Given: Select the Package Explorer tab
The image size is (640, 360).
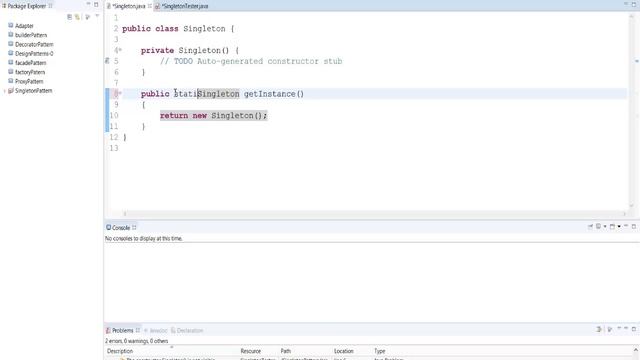Looking at the screenshot, I should click(x=27, y=6).
